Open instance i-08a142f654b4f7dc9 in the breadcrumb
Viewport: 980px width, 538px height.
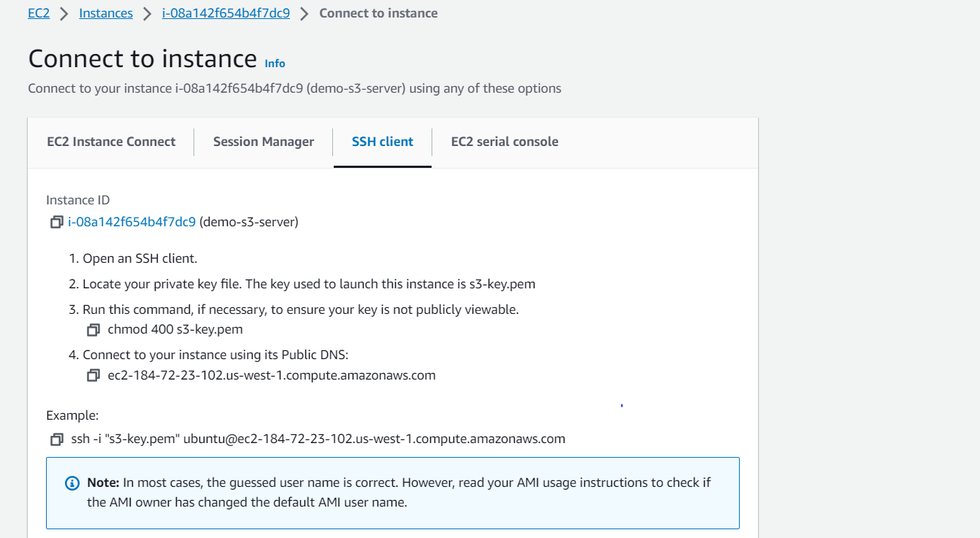[226, 13]
